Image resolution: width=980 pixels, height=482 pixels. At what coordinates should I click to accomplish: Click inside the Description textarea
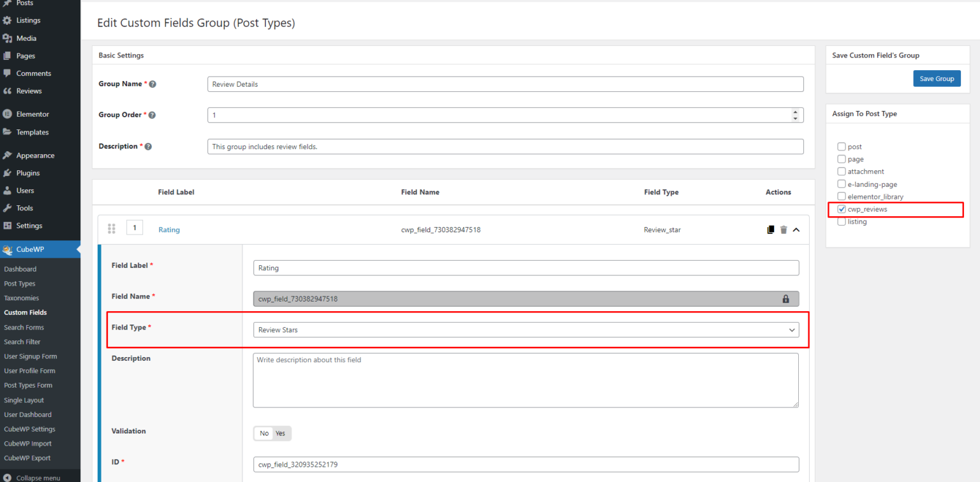pyautogui.click(x=526, y=379)
